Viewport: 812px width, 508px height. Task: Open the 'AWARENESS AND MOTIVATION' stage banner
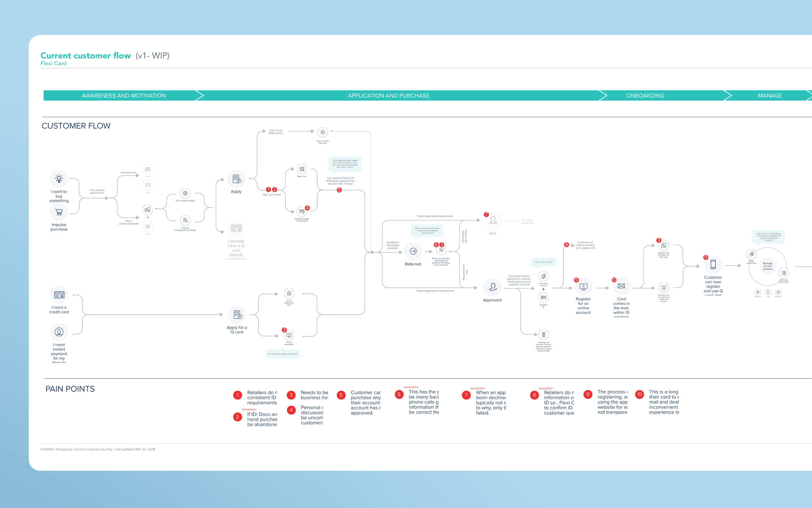[123, 95]
